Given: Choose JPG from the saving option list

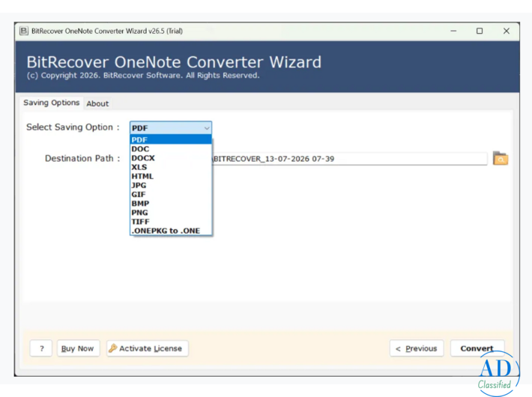Looking at the screenshot, I should point(171,185).
